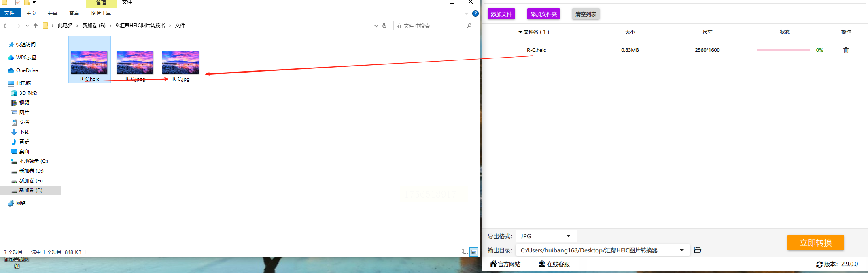Screen dimensions: 868x273
Task: Select the R-C.jpg thumbnail
Action: click(x=180, y=62)
